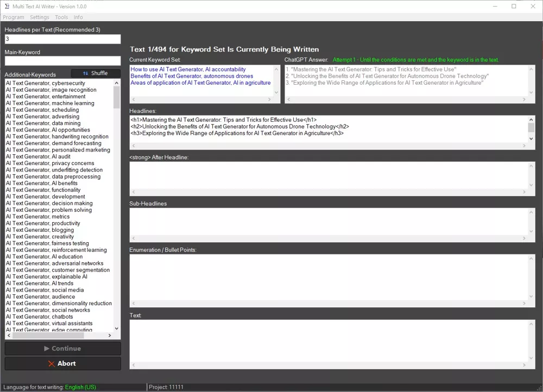
Task: Select 'AI Text Generator, social media' keyword
Action: point(45,290)
